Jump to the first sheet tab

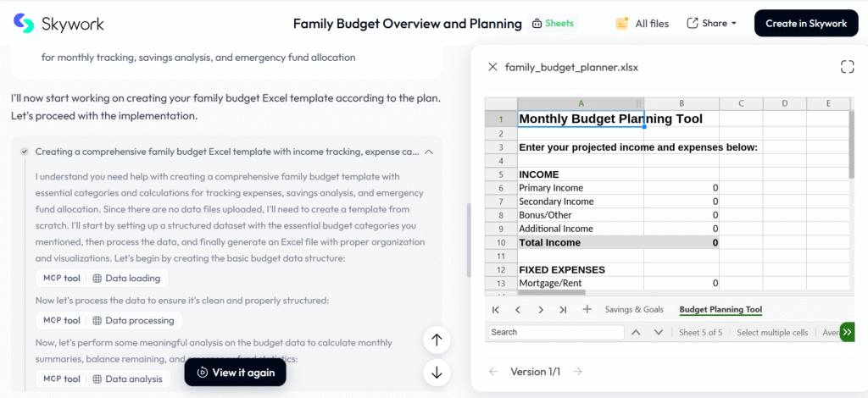(x=494, y=310)
